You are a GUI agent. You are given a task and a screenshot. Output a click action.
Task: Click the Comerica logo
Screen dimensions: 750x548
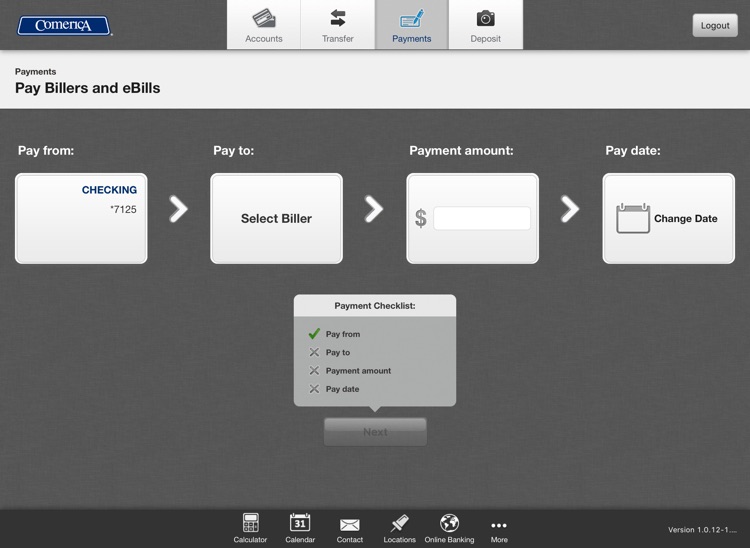[64, 25]
